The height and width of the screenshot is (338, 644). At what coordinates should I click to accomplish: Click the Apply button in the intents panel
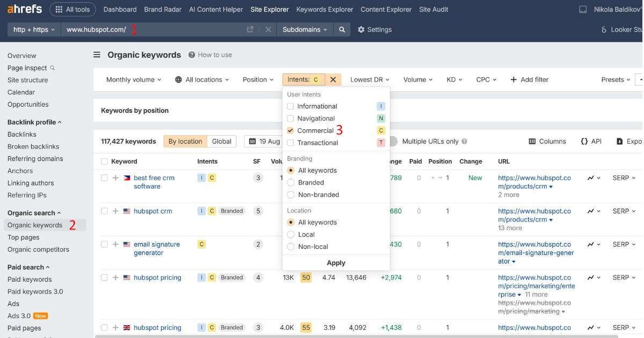pos(336,262)
